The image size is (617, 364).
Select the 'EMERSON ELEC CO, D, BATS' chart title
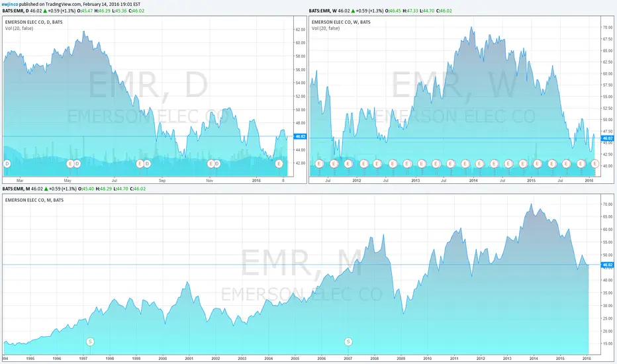tap(34, 22)
